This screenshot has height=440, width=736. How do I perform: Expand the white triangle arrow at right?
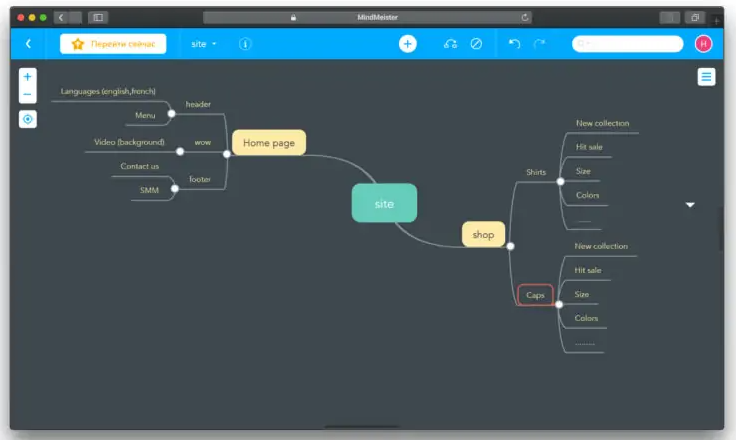[689, 204]
